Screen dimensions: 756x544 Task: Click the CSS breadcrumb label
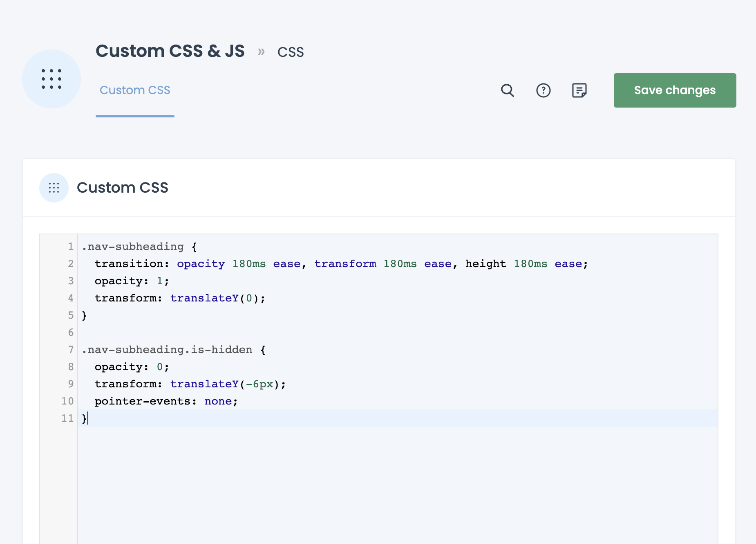(291, 52)
